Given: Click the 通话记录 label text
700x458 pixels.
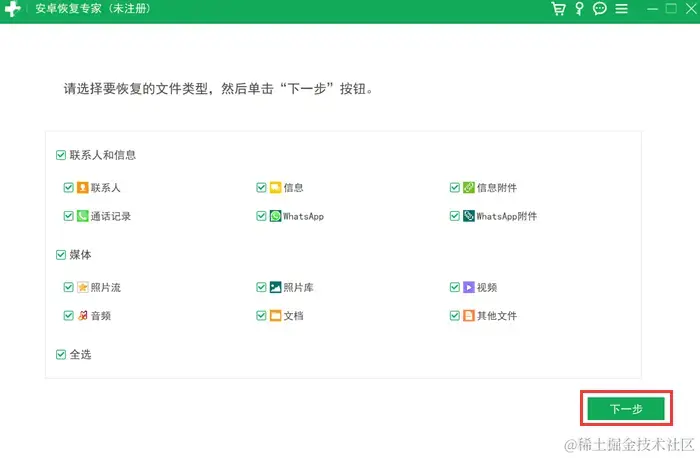Looking at the screenshot, I should 111,216.
